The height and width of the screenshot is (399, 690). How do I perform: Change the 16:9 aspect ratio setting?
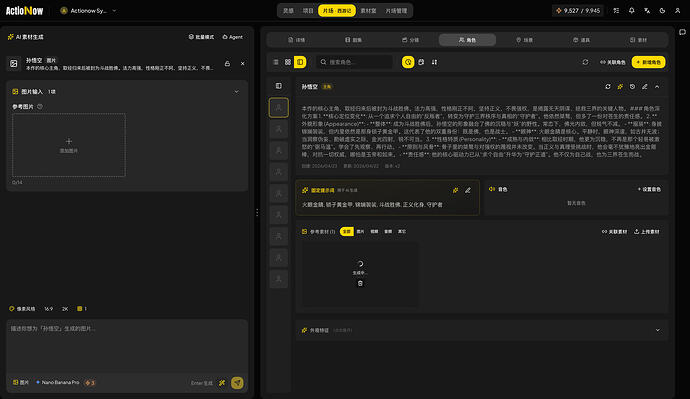pos(48,309)
